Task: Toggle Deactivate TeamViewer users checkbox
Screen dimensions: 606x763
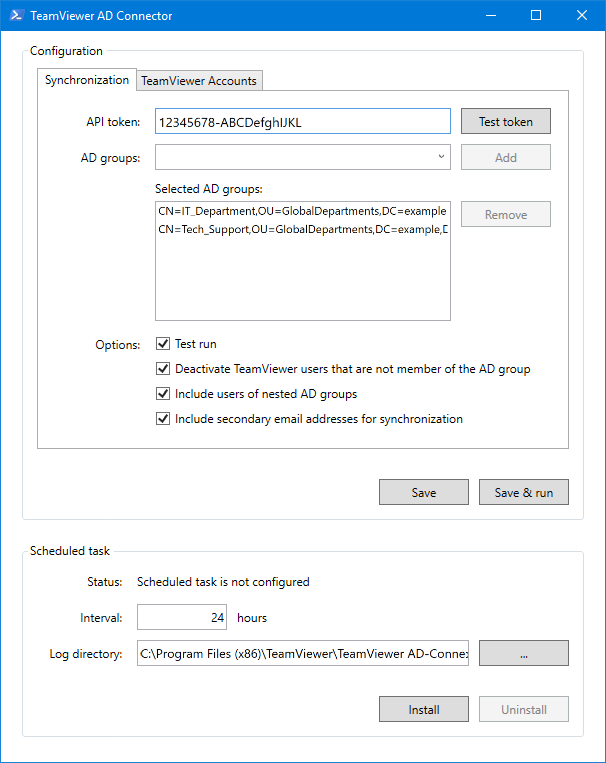Action: coord(163,368)
